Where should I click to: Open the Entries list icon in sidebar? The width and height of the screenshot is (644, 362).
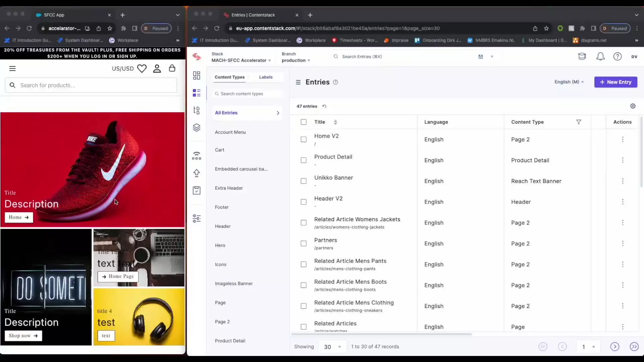197,93
